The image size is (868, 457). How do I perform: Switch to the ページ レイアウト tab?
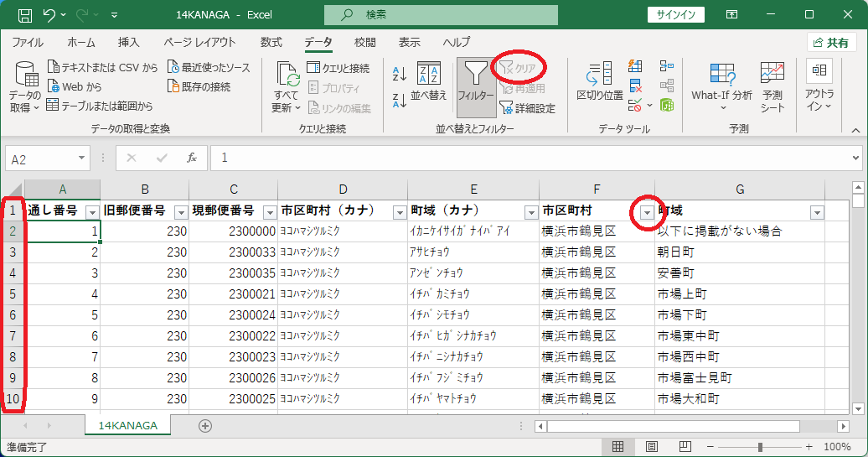pyautogui.click(x=199, y=42)
